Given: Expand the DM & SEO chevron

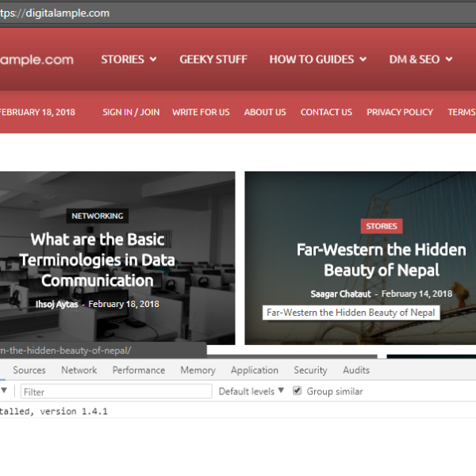Looking at the screenshot, I should pyautogui.click(x=449, y=59).
